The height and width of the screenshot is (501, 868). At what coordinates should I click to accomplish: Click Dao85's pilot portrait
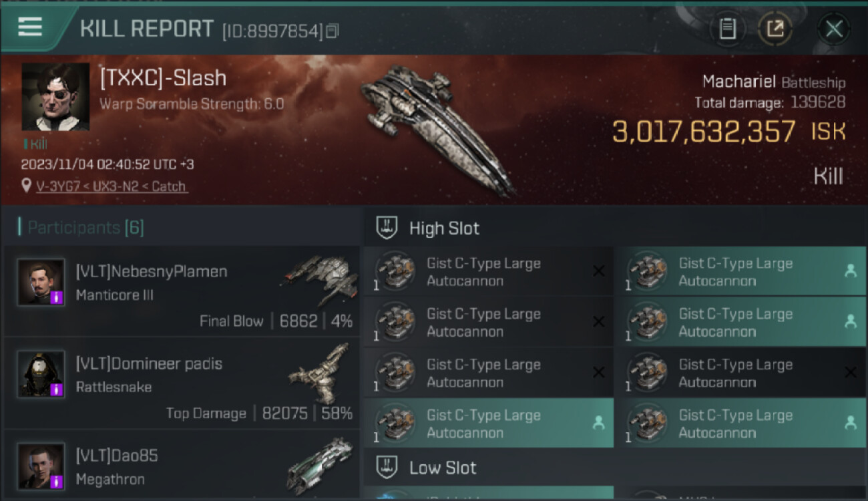pos(41,466)
